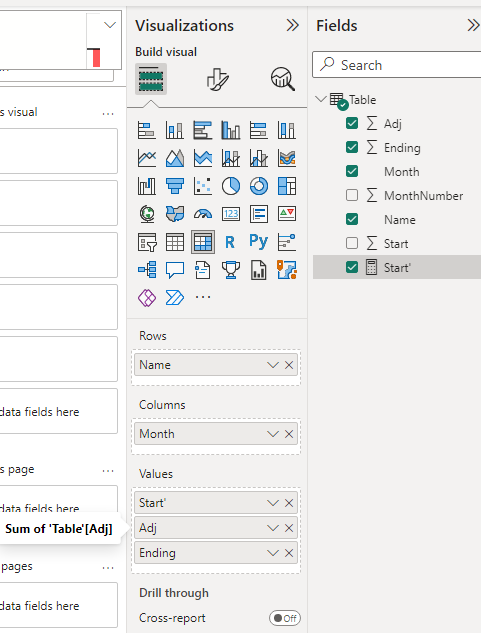The image size is (481, 633).
Task: Select the Paginated report visual
Action: [258, 270]
